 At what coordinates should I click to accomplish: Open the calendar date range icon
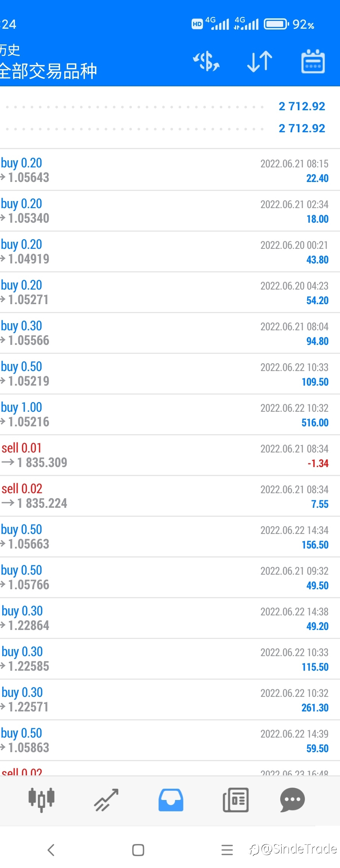coord(313,61)
